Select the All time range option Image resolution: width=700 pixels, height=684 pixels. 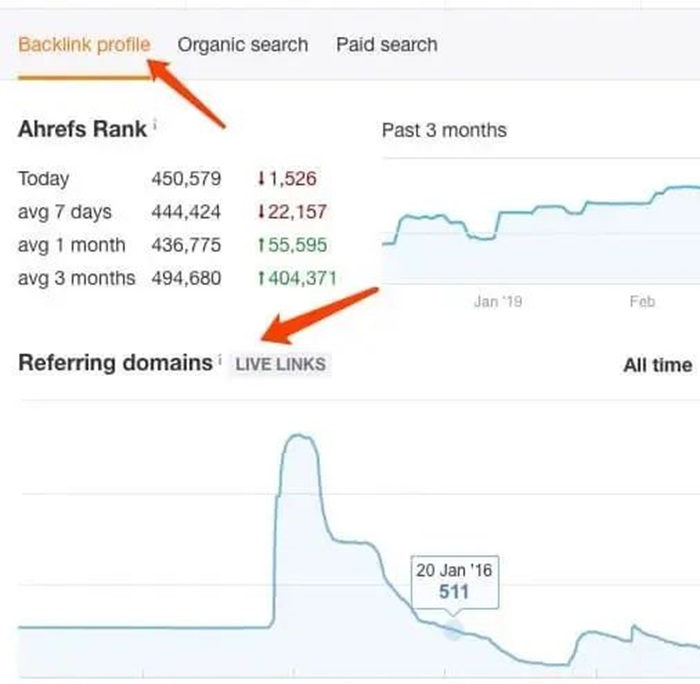pyautogui.click(x=658, y=365)
